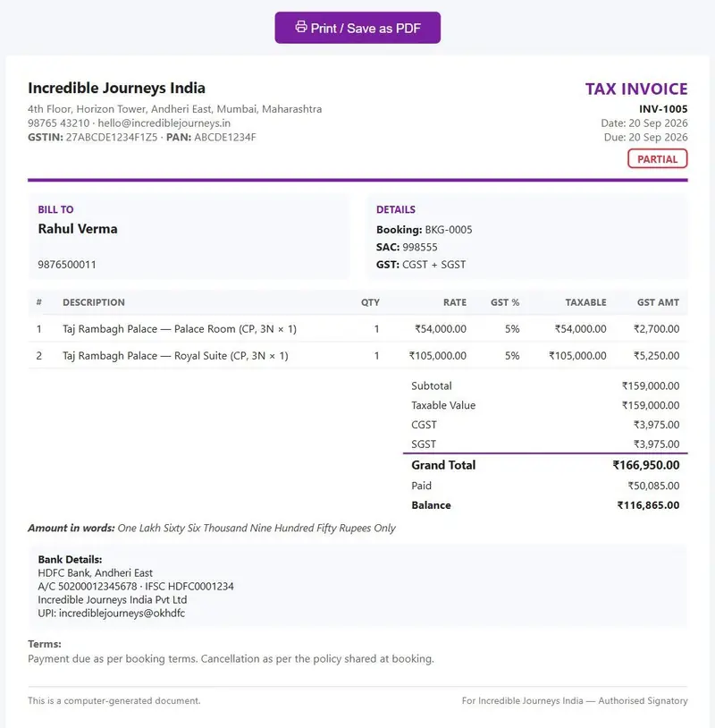Select GST amount ₹5,250.00
The width and height of the screenshot is (715, 728).
click(x=657, y=356)
